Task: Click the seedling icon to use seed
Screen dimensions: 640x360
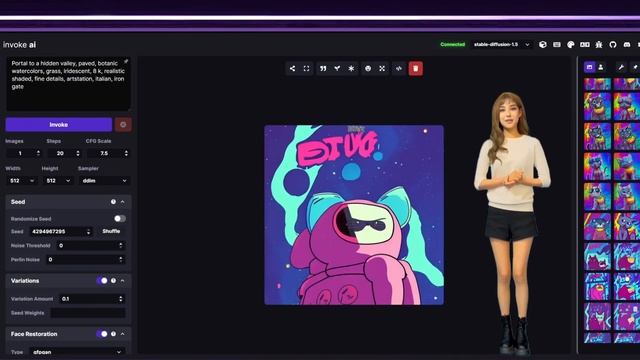Action: click(x=337, y=69)
